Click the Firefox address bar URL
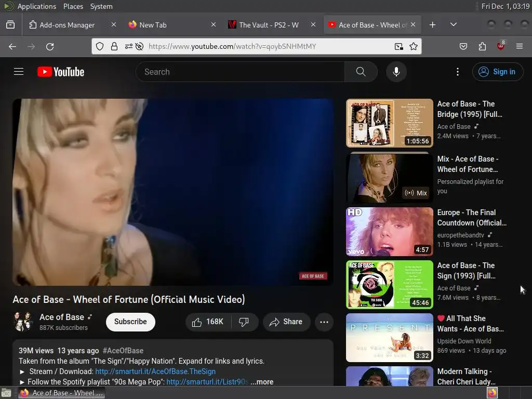Viewport: 532px width, 399px height. (x=232, y=46)
